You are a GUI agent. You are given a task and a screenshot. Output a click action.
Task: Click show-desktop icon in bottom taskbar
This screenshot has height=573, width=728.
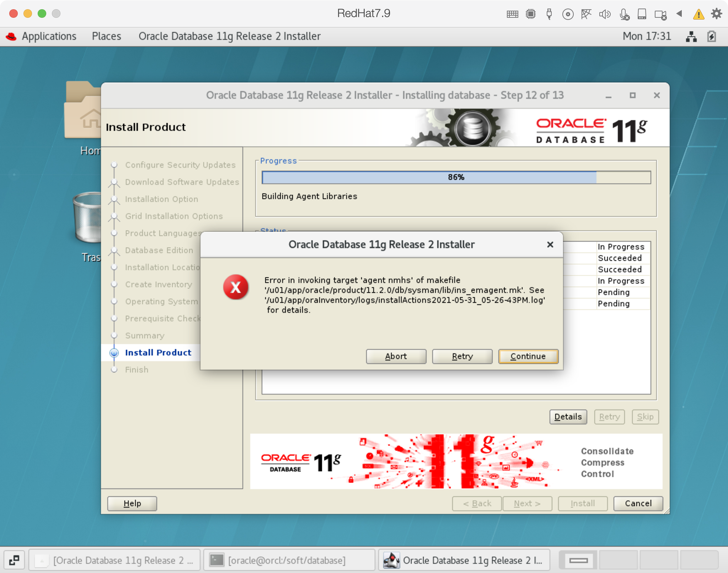coord(14,560)
